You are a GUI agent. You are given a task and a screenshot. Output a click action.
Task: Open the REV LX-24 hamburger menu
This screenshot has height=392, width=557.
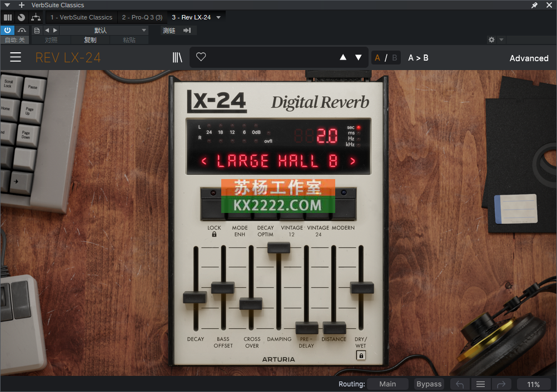[15, 57]
